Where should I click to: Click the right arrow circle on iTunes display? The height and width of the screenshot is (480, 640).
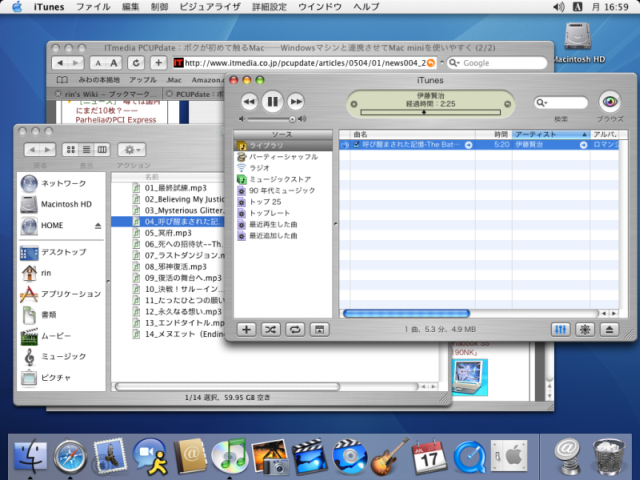(x=507, y=104)
